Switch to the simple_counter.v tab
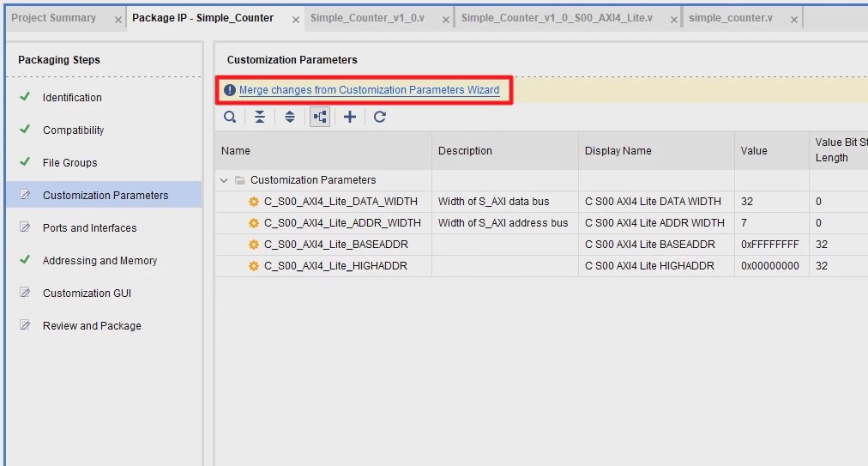The image size is (868, 466). tap(731, 18)
